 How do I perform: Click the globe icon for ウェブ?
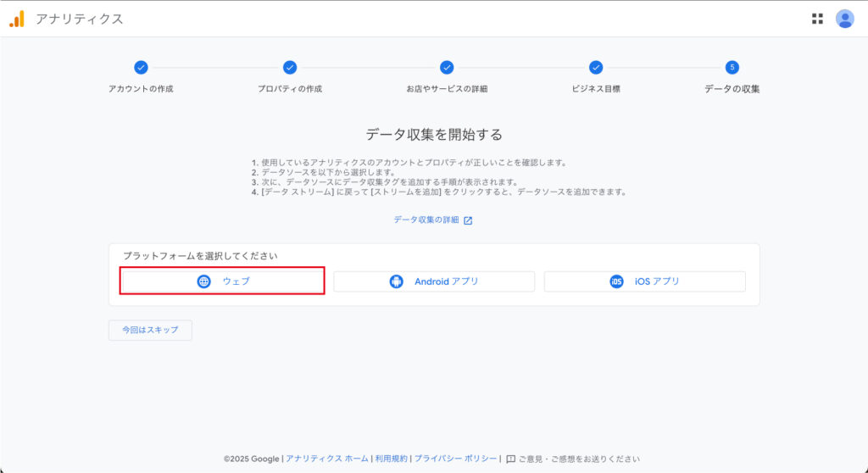[x=203, y=281]
